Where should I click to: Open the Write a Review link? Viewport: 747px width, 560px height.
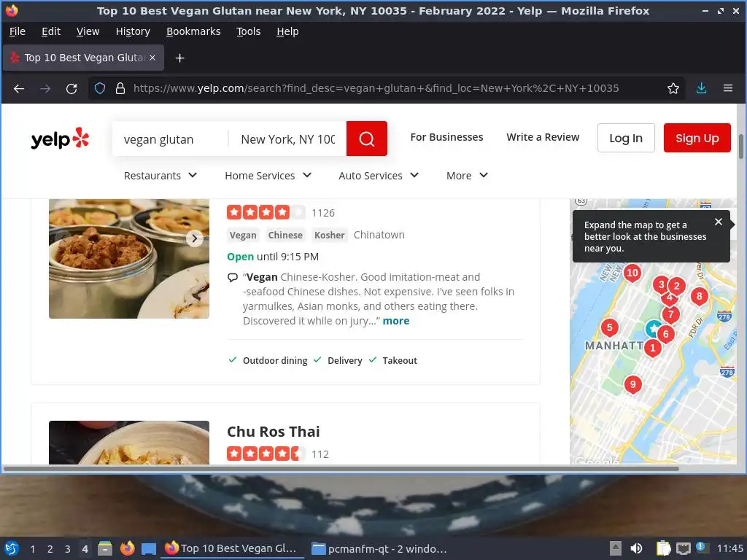(543, 137)
